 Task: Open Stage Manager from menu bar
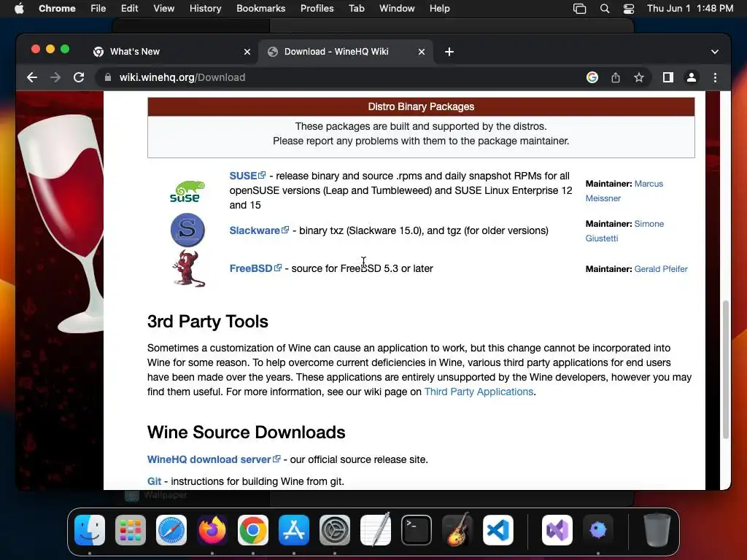tap(579, 9)
